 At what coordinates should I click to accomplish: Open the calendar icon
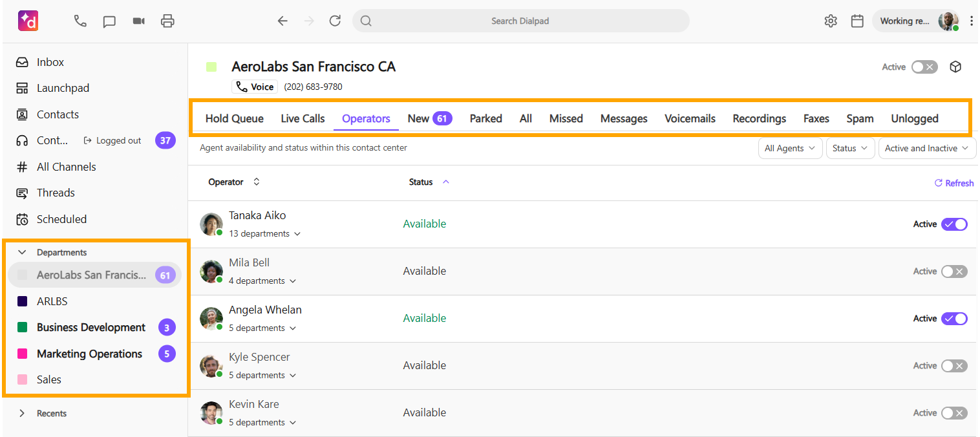point(857,21)
